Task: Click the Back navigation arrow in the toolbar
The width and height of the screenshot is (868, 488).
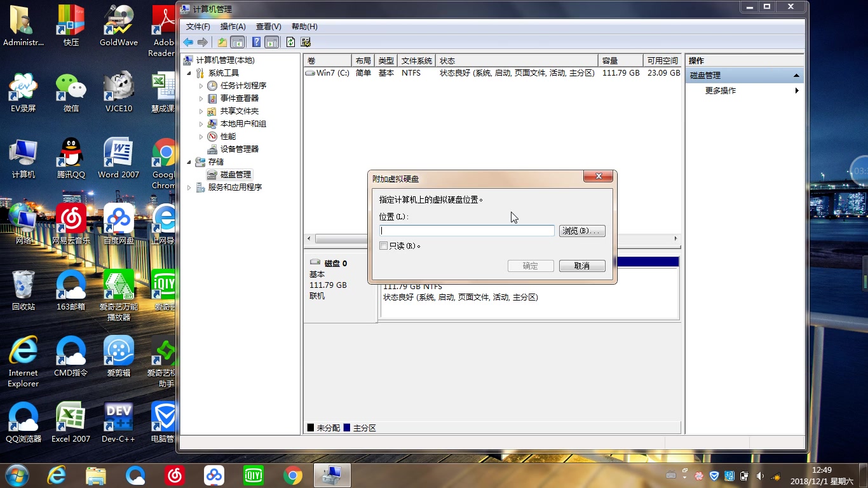Action: tap(188, 42)
